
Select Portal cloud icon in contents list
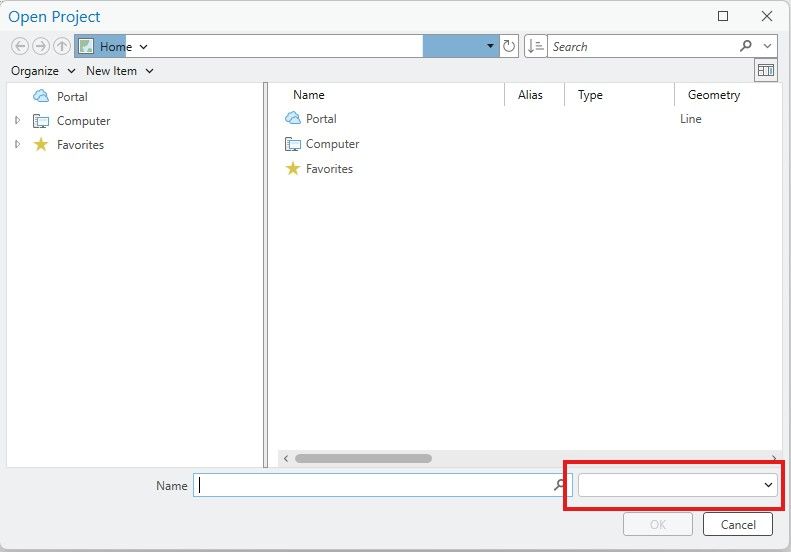293,119
